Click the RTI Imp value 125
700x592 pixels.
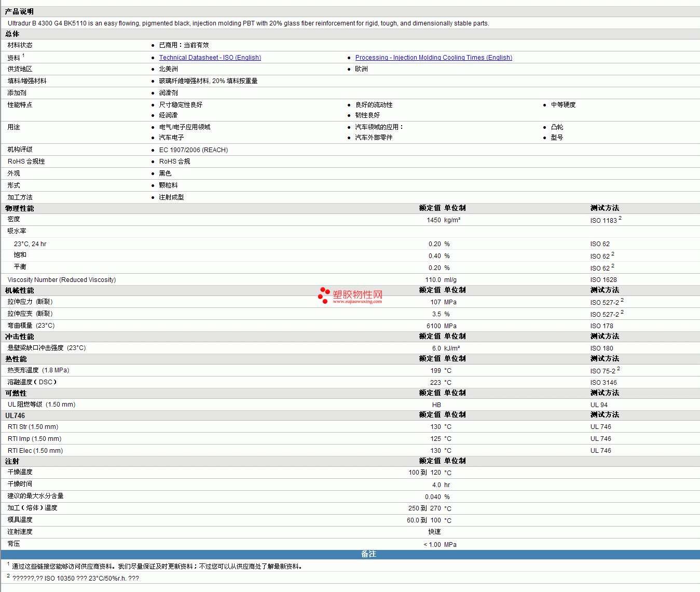point(436,439)
